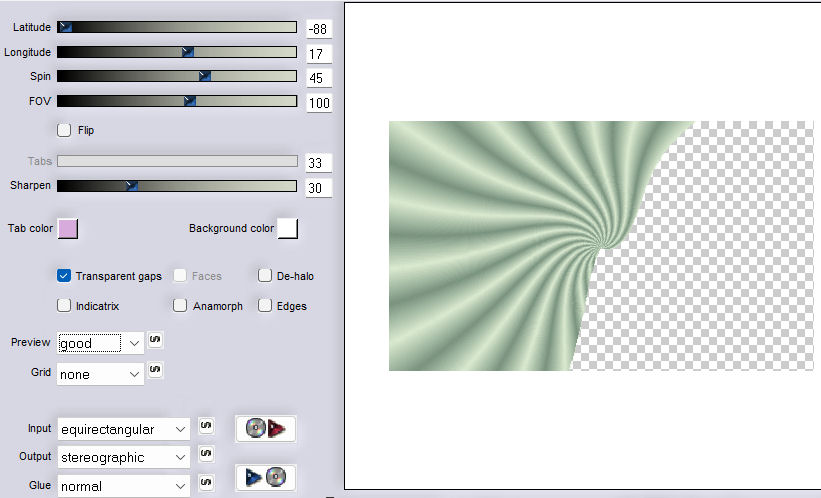821x498 pixels.
Task: Open the Glue dropdown set to normal
Action: [x=123, y=486]
